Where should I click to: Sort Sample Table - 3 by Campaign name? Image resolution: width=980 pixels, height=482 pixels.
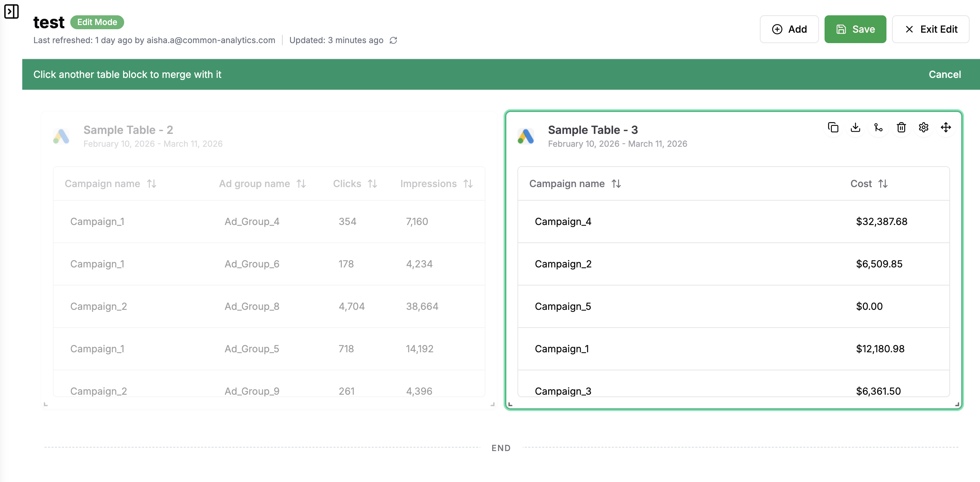click(x=616, y=184)
